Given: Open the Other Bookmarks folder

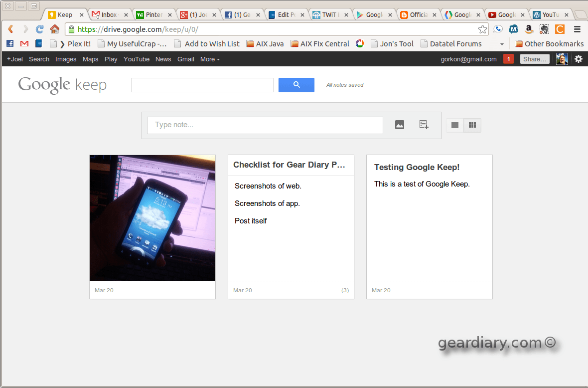Looking at the screenshot, I should coord(549,43).
